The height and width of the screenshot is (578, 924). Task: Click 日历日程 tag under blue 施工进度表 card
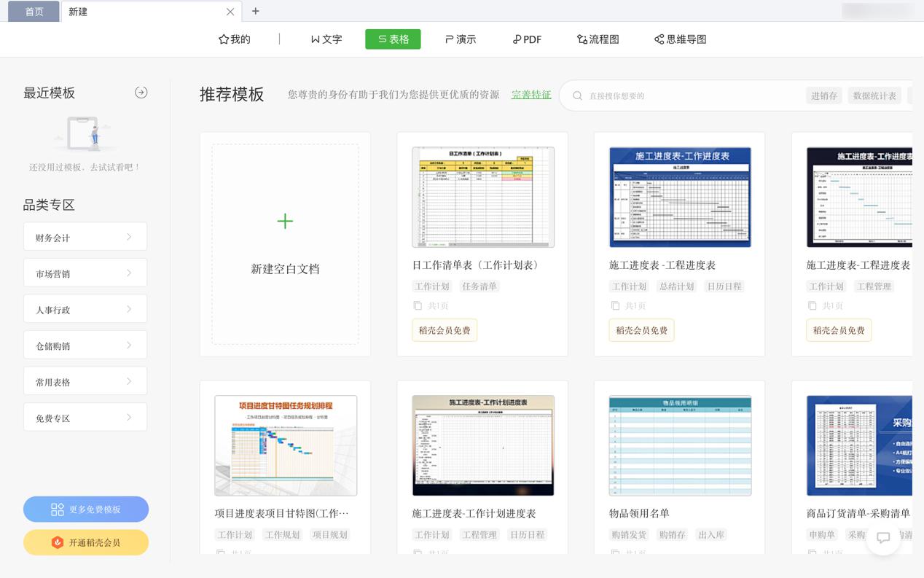[724, 286]
